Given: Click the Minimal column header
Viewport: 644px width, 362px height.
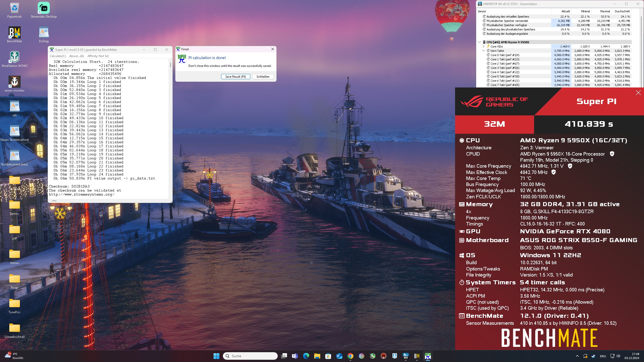Looking at the screenshot, I should click(x=581, y=11).
